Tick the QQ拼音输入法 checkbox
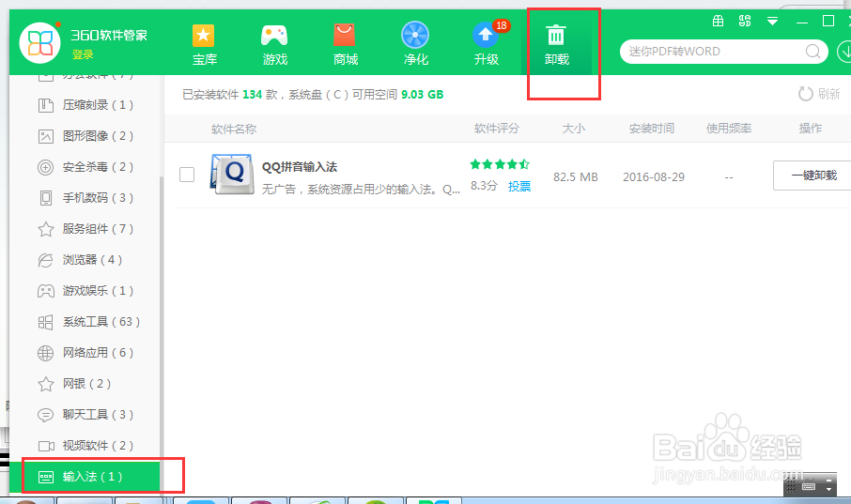The height and width of the screenshot is (504, 851). [187, 175]
